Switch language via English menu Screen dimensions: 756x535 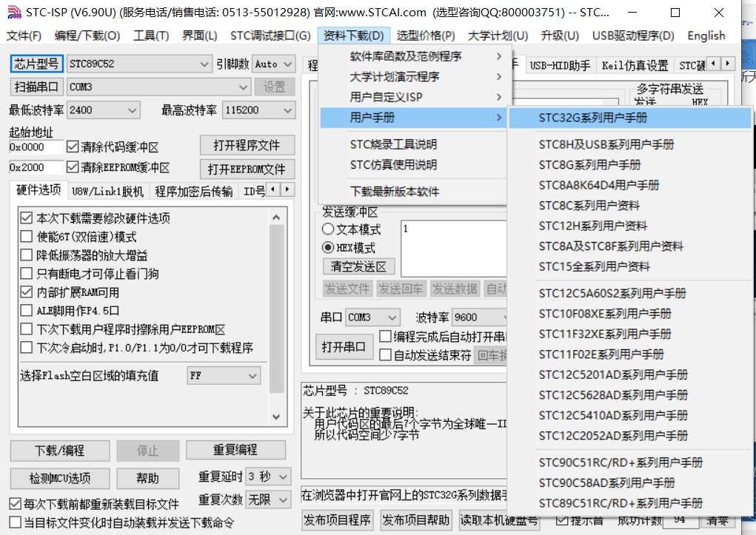tap(706, 36)
